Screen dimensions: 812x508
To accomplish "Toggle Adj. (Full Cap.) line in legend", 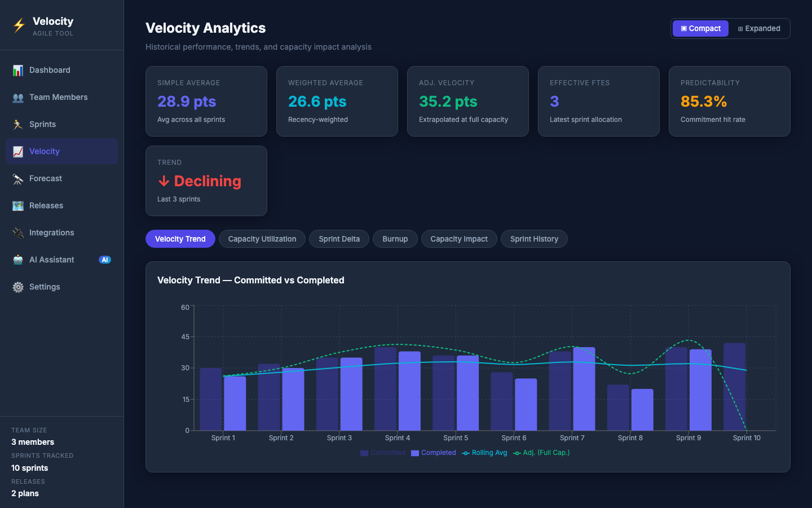I will pos(541,453).
